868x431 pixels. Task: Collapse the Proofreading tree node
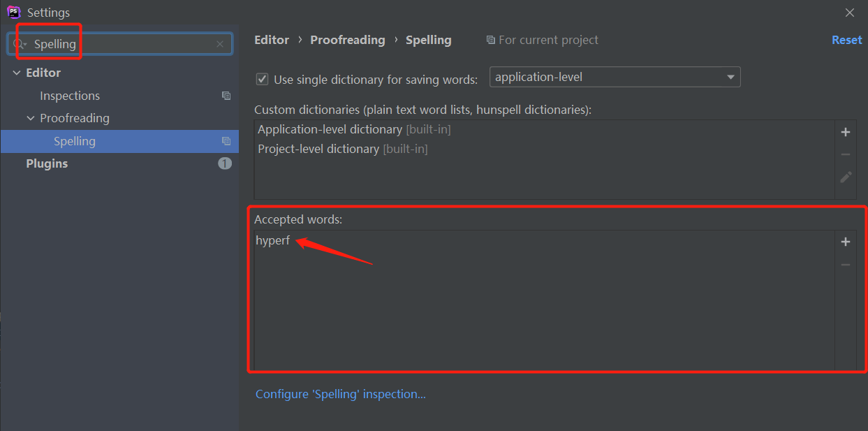(31, 118)
